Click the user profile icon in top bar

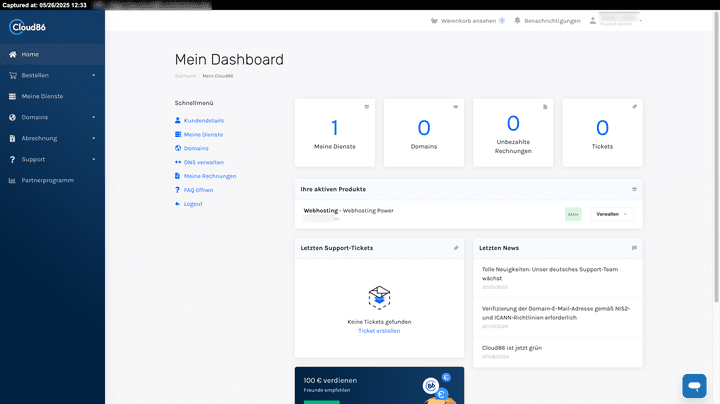593,21
